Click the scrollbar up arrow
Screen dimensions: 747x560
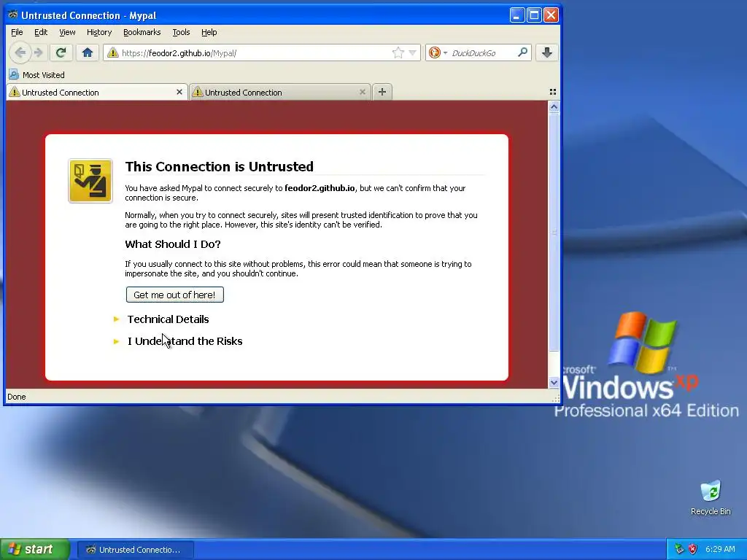(x=554, y=106)
